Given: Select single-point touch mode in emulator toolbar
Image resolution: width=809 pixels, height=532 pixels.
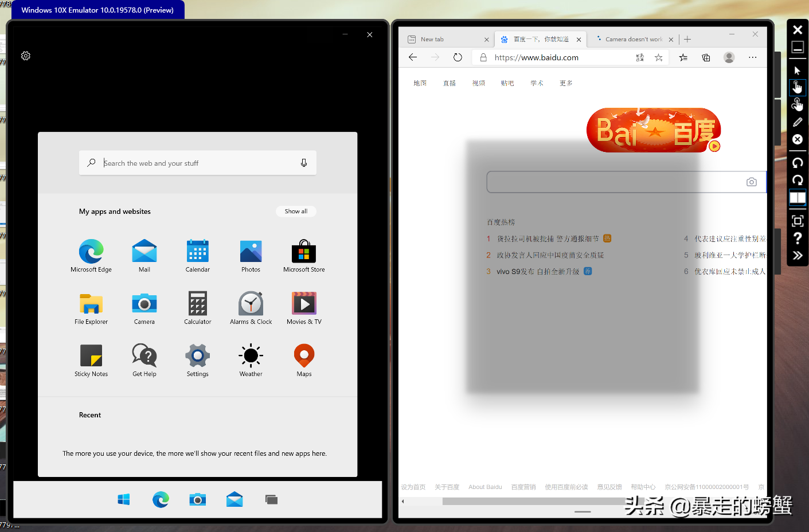Looking at the screenshot, I should (x=798, y=87).
